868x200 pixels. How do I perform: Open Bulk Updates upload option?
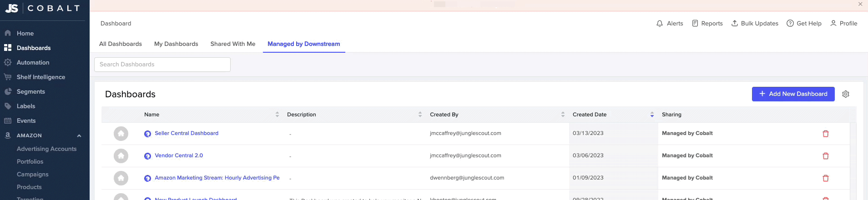click(755, 23)
